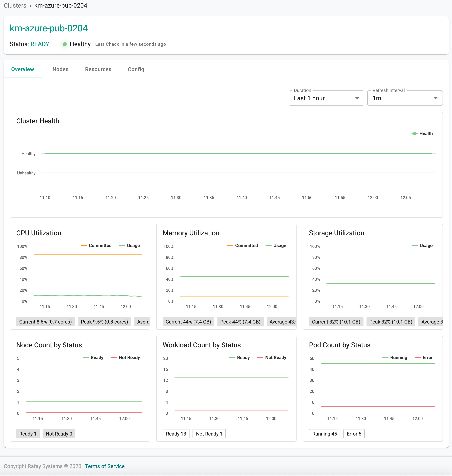Toggle Ready legend in Node Count chart
Viewport: 452px width, 476px height.
click(93, 357)
